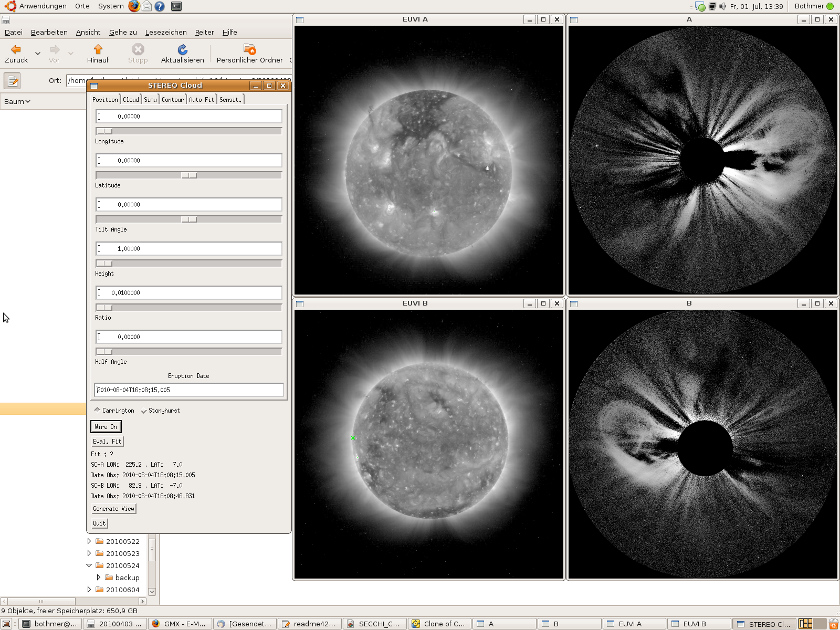This screenshot has height=630, width=840.
Task: Switch to the Contour tab
Action: coord(173,100)
